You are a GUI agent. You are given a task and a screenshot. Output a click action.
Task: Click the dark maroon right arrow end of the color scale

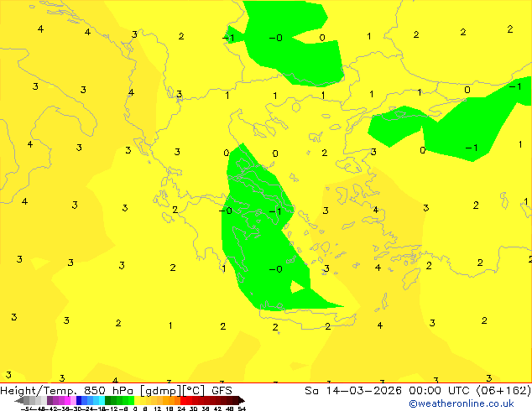click(x=242, y=400)
